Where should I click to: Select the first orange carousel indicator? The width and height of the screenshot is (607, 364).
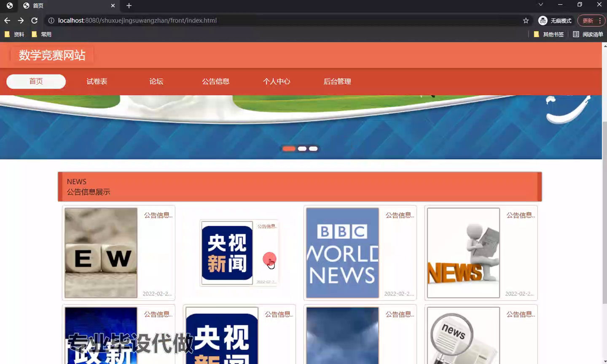(x=289, y=149)
